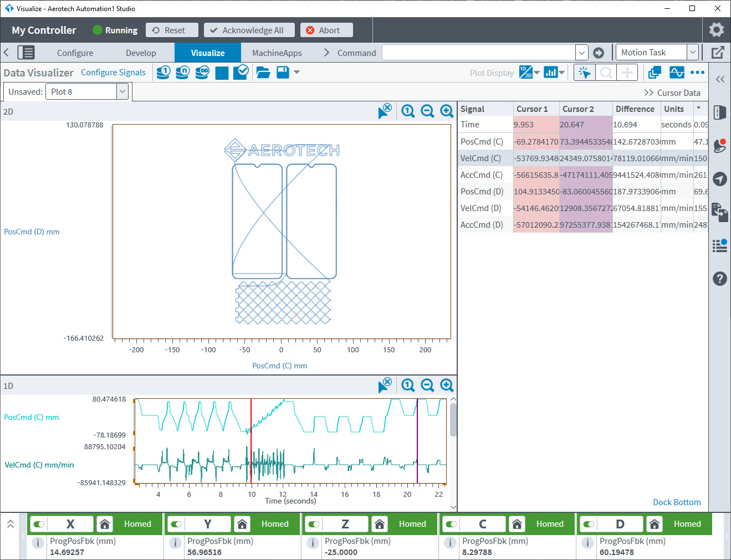Home the Z axis
This screenshot has width=731, height=560.
(380, 524)
